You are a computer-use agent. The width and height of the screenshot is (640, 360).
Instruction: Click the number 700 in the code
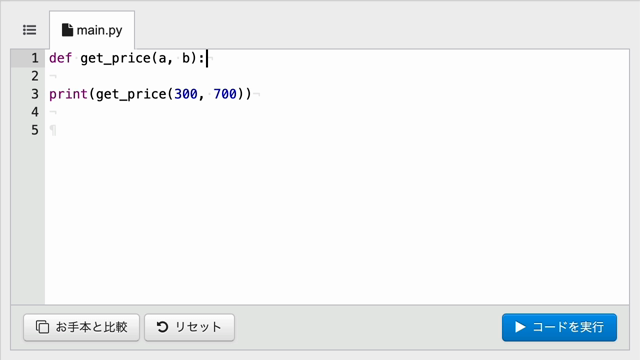pos(225,94)
